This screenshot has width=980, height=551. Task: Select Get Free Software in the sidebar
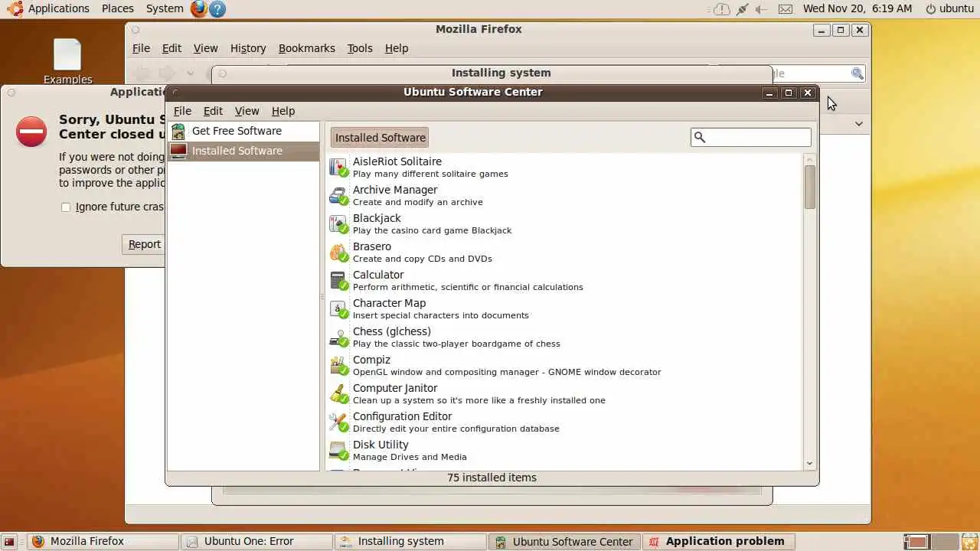click(x=243, y=131)
